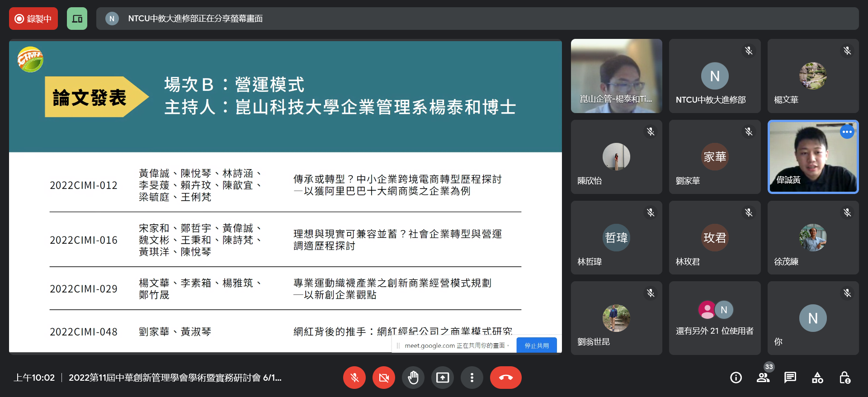Open more options three-dot menu
Screen dimensions: 868x397
pyautogui.click(x=472, y=378)
